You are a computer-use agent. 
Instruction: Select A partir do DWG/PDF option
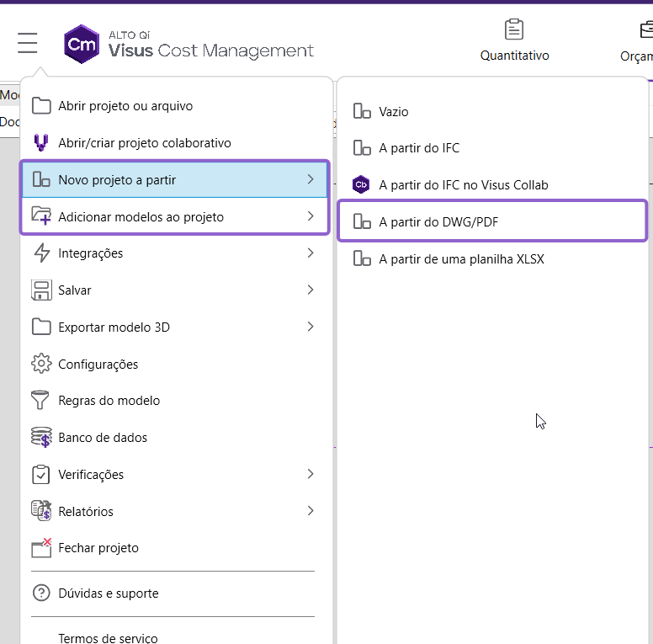[x=492, y=221]
